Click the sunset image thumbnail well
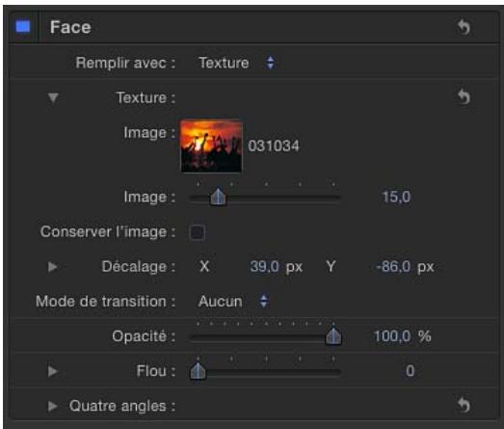This screenshot has width=504, height=429. click(x=211, y=146)
